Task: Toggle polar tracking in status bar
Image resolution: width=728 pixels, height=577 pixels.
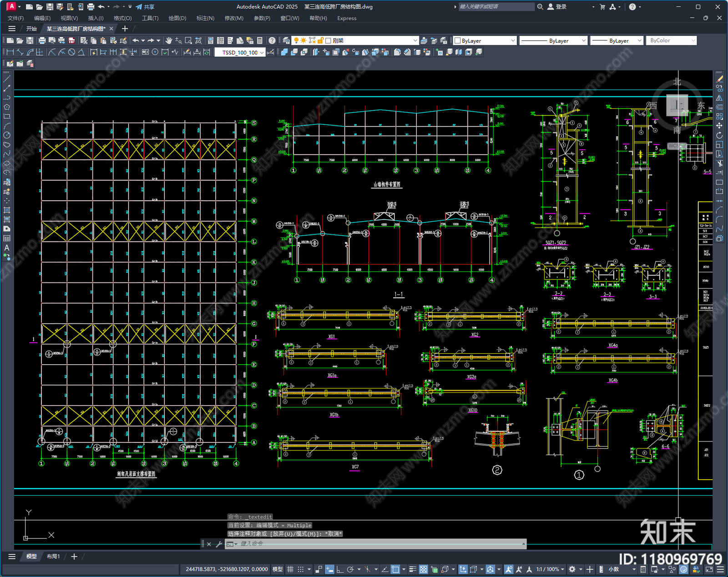Action: click(x=350, y=569)
